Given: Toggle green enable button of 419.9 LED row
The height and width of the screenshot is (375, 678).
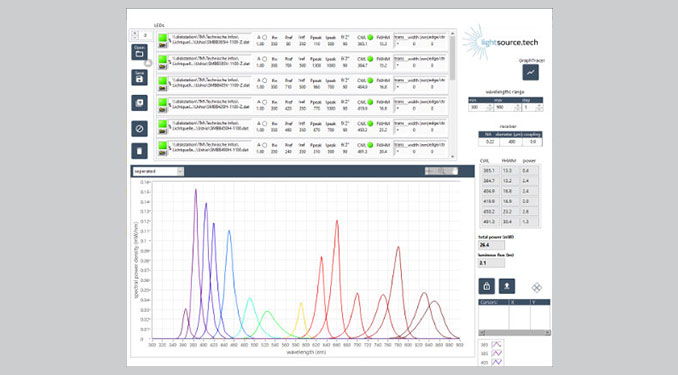Looking at the screenshot, I should [x=163, y=103].
